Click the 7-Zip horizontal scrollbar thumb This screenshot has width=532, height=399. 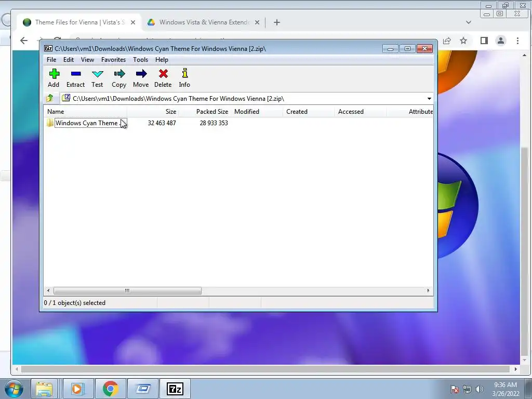(x=127, y=291)
